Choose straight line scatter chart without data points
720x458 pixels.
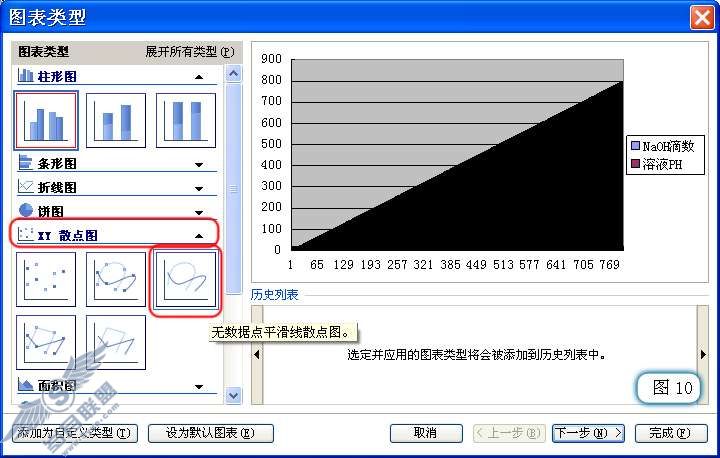pos(116,342)
